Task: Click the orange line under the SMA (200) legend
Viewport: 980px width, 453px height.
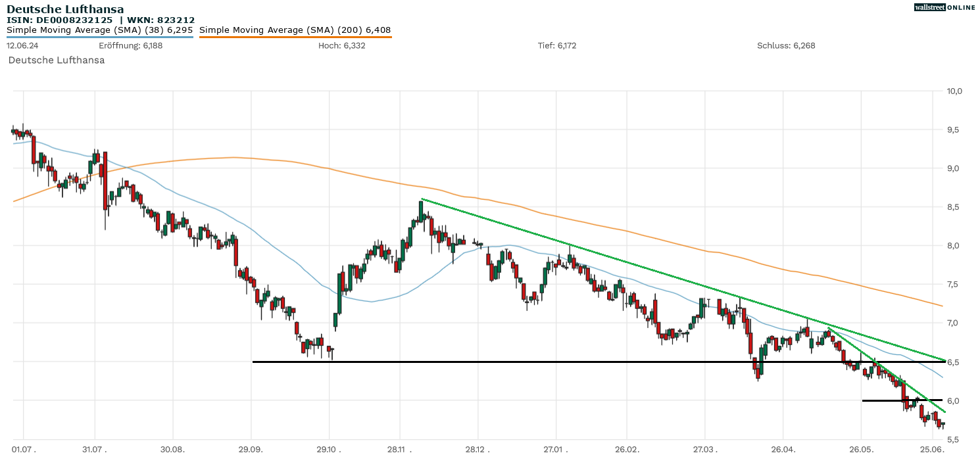Action: click(x=295, y=37)
